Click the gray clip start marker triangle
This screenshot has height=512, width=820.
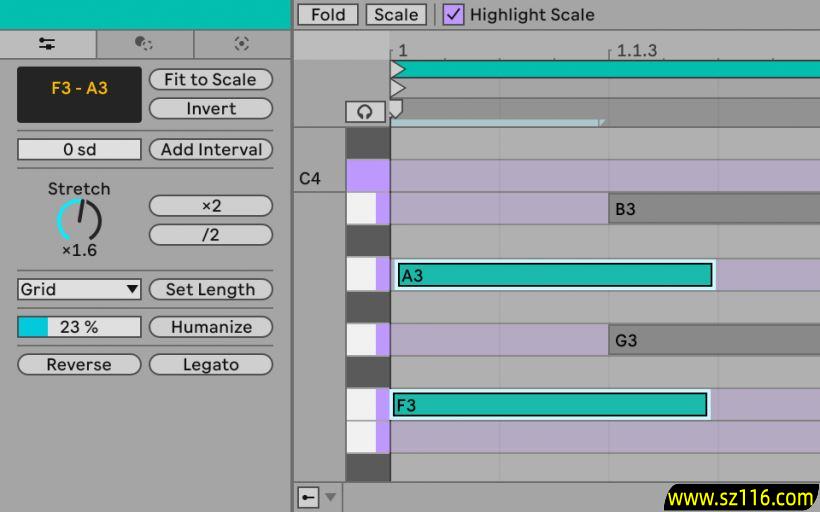[397, 88]
